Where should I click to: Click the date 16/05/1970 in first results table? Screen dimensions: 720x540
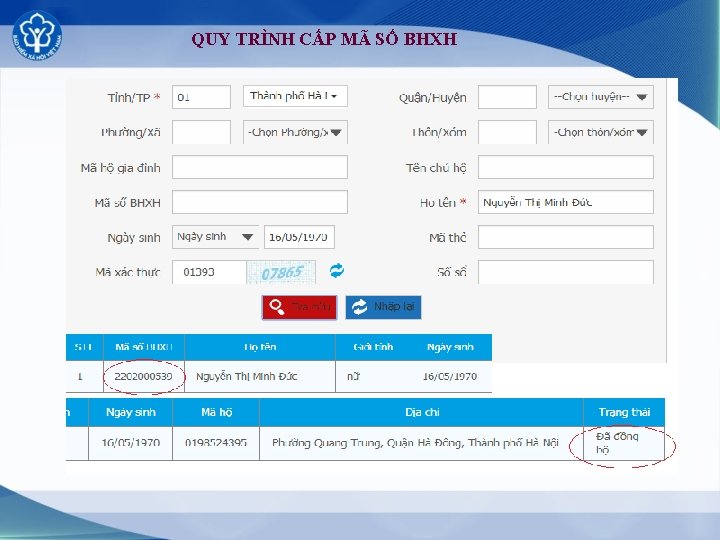click(450, 377)
